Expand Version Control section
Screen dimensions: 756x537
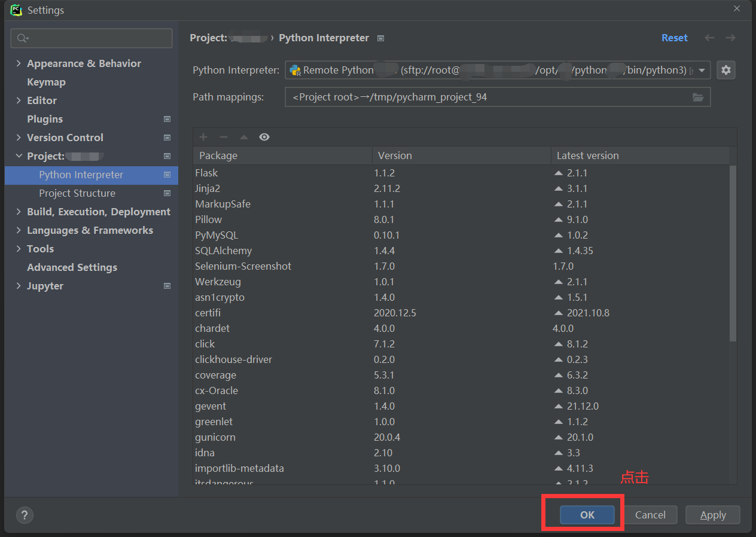click(x=19, y=138)
